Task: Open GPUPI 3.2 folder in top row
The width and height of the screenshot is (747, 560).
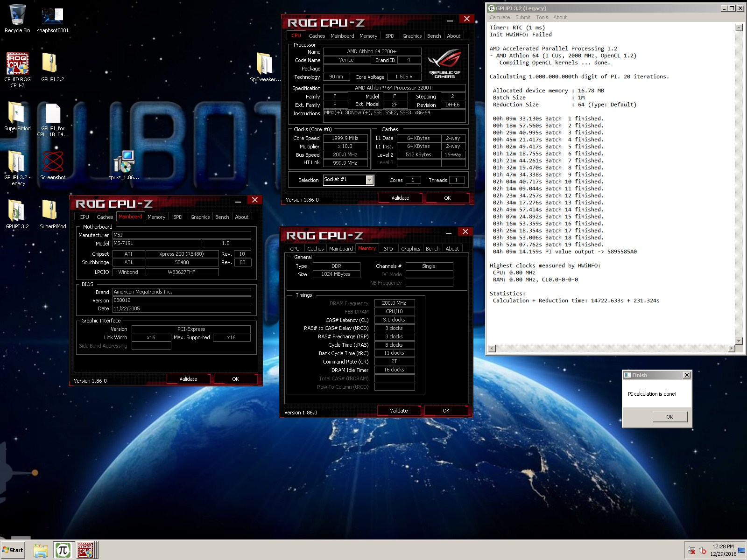Action: [53, 68]
